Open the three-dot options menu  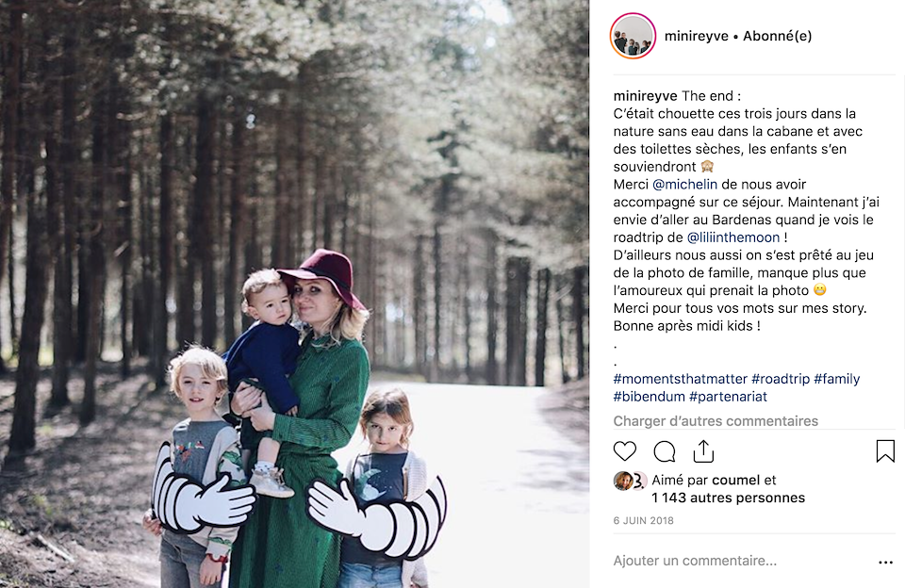(x=885, y=562)
